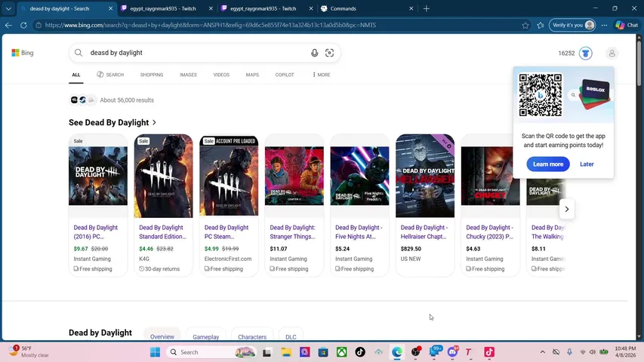Select the Characters tab

click(x=252, y=336)
